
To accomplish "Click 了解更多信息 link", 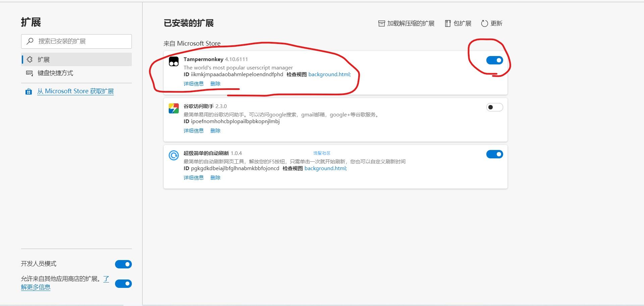I will tap(36, 287).
